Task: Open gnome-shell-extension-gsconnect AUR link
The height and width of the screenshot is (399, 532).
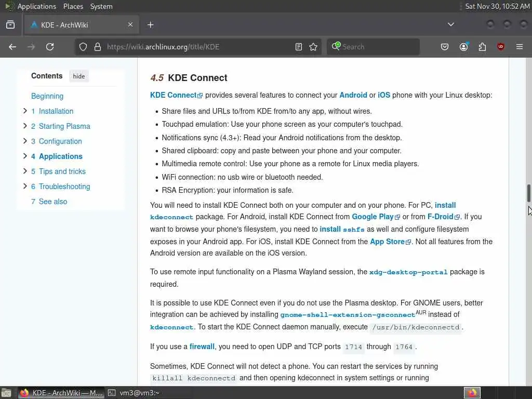Action: (x=348, y=315)
